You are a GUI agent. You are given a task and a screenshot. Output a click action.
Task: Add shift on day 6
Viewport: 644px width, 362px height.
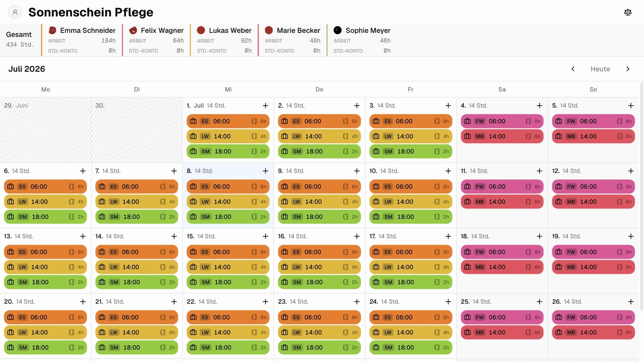tap(83, 171)
